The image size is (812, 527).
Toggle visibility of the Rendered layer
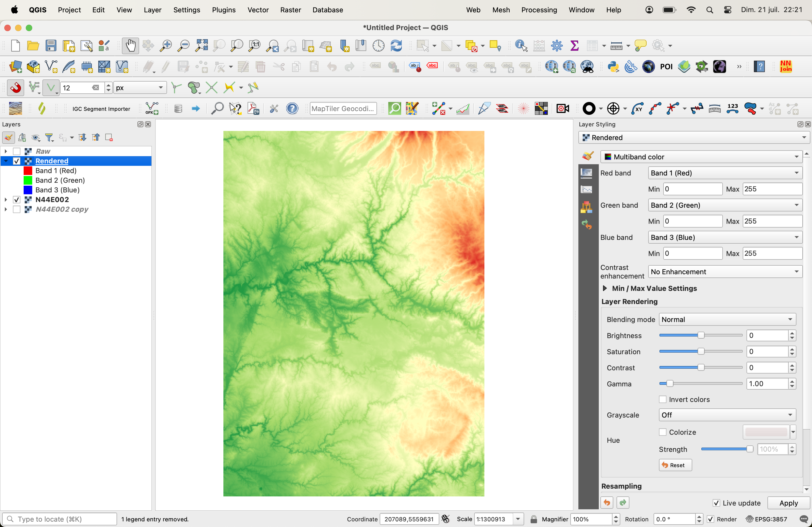tap(17, 161)
